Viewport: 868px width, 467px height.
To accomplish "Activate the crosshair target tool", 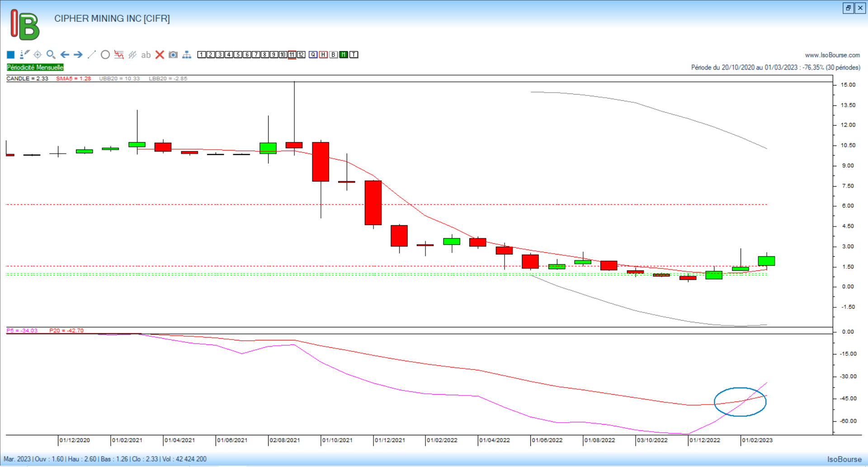I will pos(38,55).
